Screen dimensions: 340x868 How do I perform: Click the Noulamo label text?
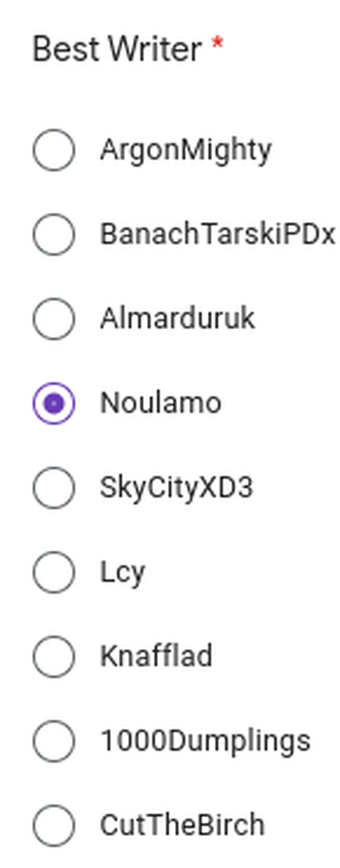pyautogui.click(x=160, y=403)
